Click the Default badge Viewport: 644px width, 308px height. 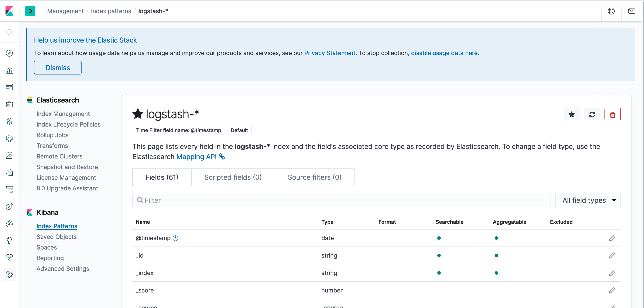click(239, 130)
